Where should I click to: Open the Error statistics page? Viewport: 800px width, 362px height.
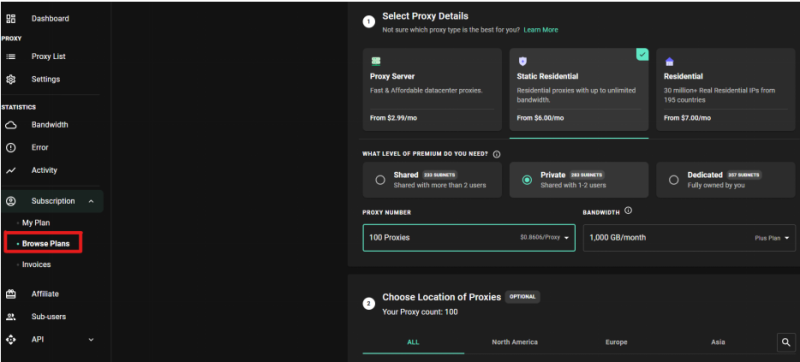point(40,147)
